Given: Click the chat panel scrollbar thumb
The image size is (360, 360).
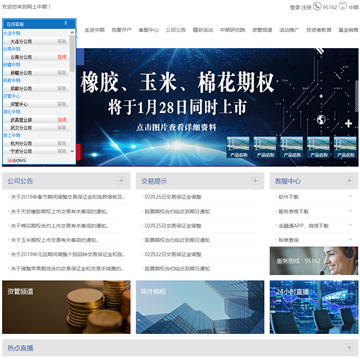Looking at the screenshot, I should [72, 53].
